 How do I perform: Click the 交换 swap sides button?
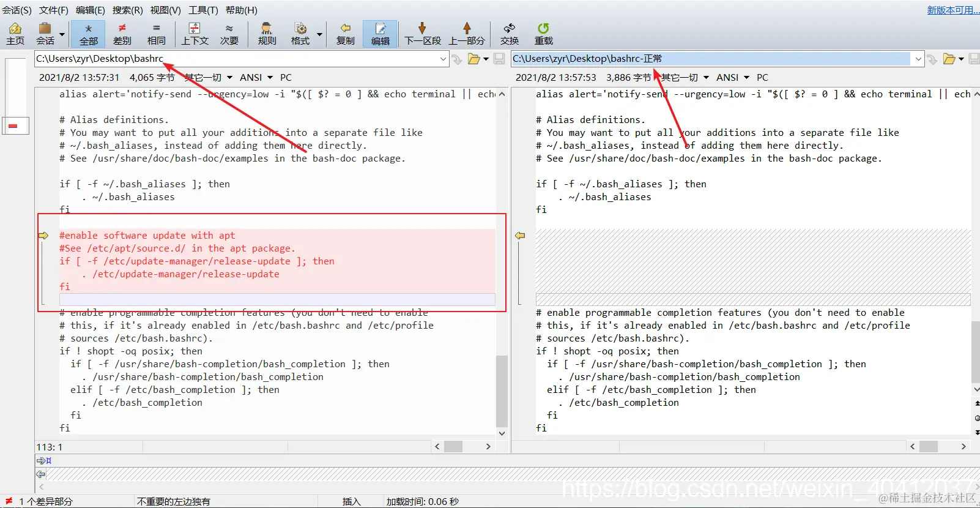coord(510,34)
